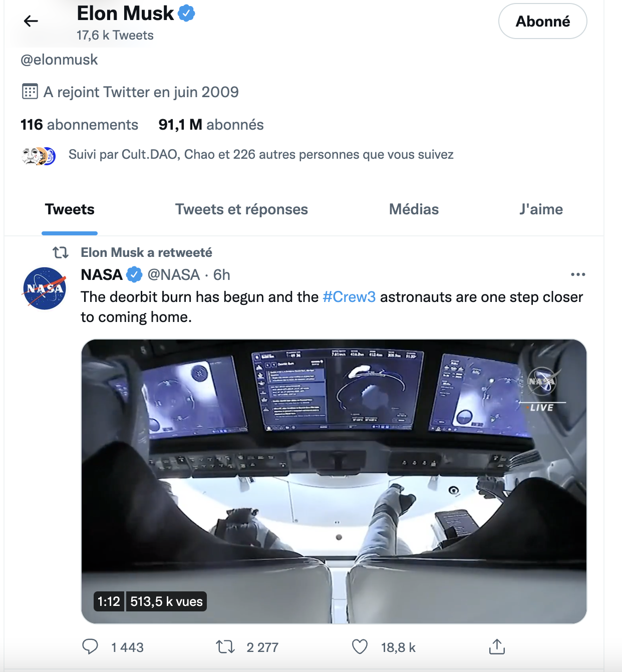Open NASA profile logo avatar
This screenshot has width=622, height=672.
(45, 288)
